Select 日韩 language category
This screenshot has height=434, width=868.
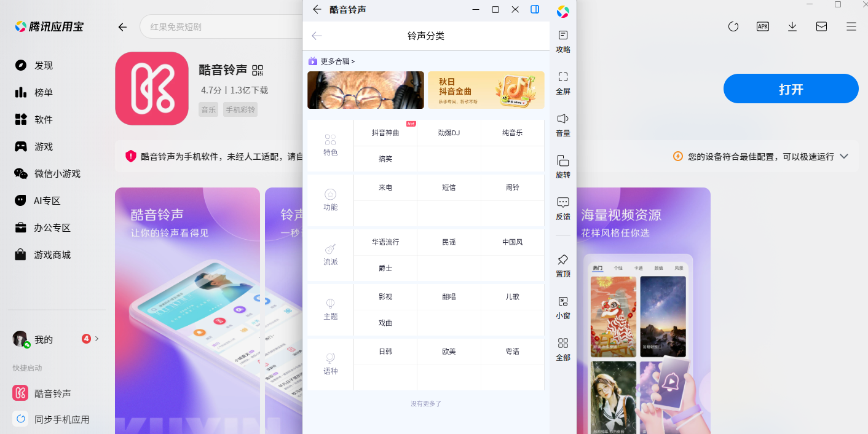(385, 352)
